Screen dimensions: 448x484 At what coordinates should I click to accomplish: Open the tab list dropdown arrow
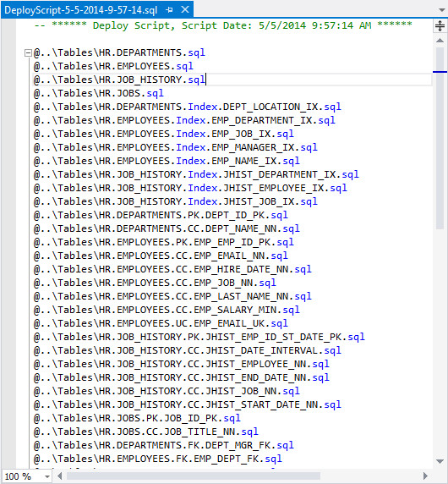[441, 10]
